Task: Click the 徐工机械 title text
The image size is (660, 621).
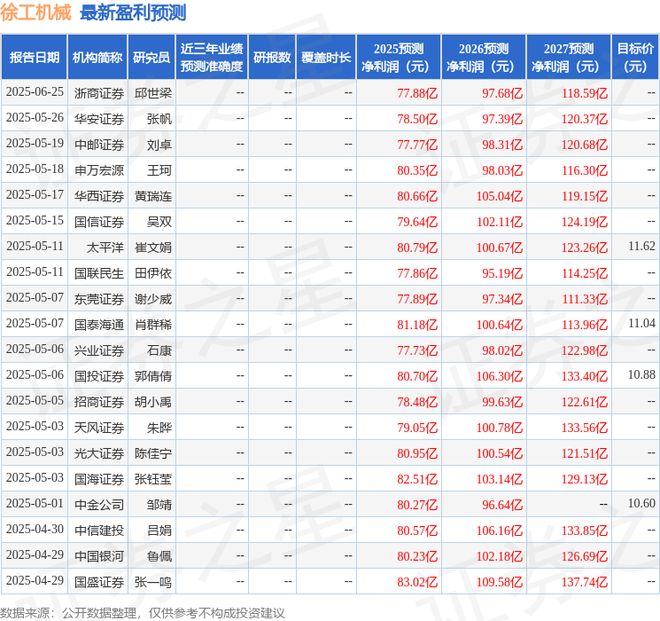Action: (x=36, y=13)
